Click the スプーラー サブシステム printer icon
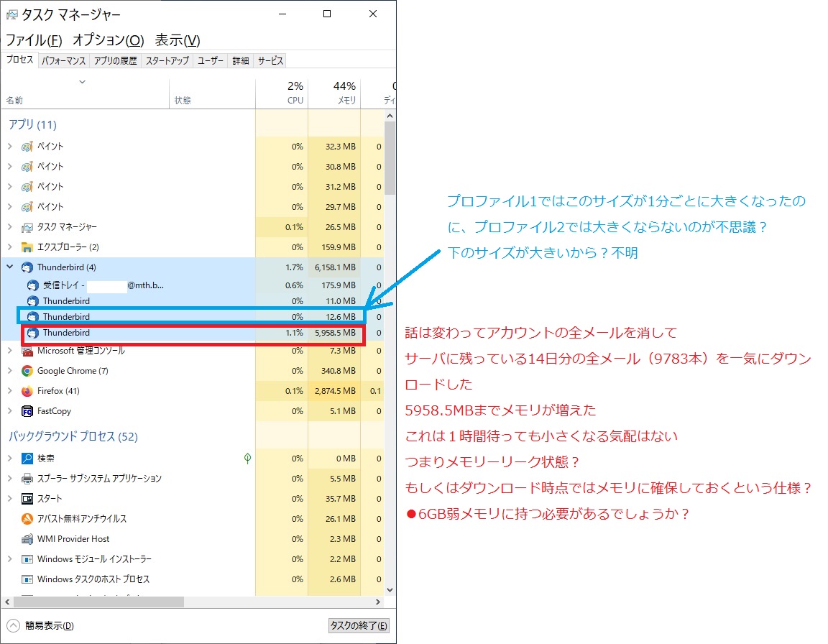 click(x=27, y=479)
